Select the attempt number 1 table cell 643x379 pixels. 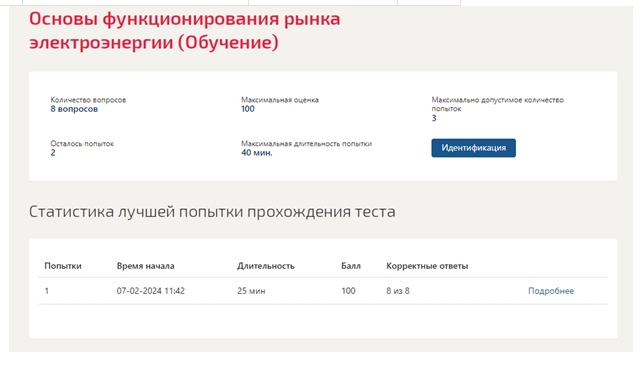(47, 291)
